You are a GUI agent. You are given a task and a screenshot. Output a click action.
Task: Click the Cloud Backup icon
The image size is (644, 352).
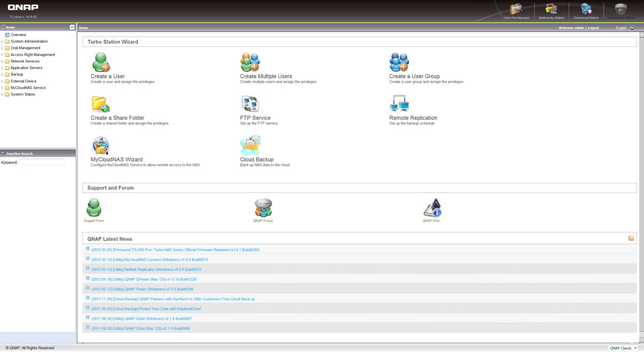pos(250,146)
